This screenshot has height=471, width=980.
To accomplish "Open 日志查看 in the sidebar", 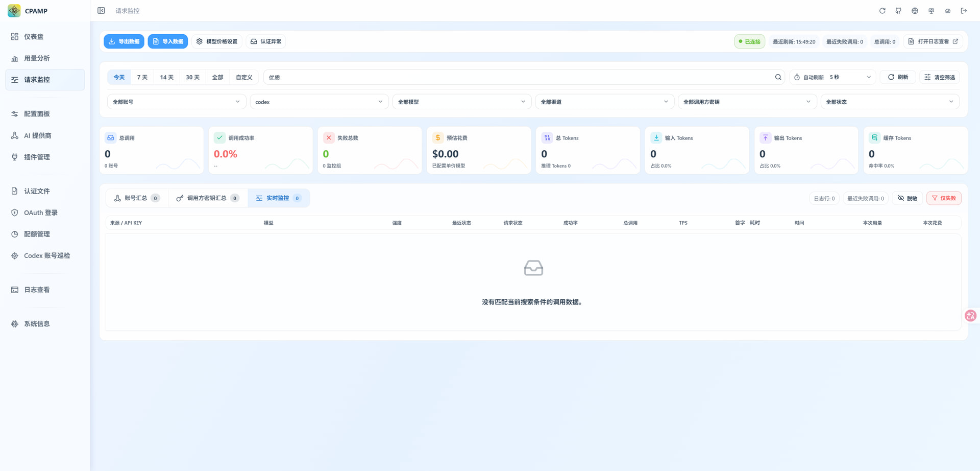I will coord(45,290).
